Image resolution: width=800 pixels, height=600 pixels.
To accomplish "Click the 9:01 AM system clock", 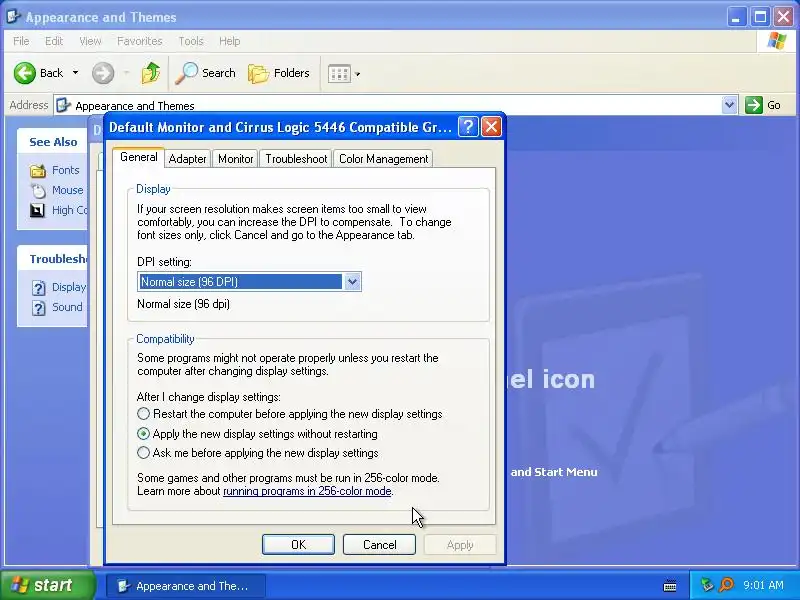I will click(x=763, y=585).
